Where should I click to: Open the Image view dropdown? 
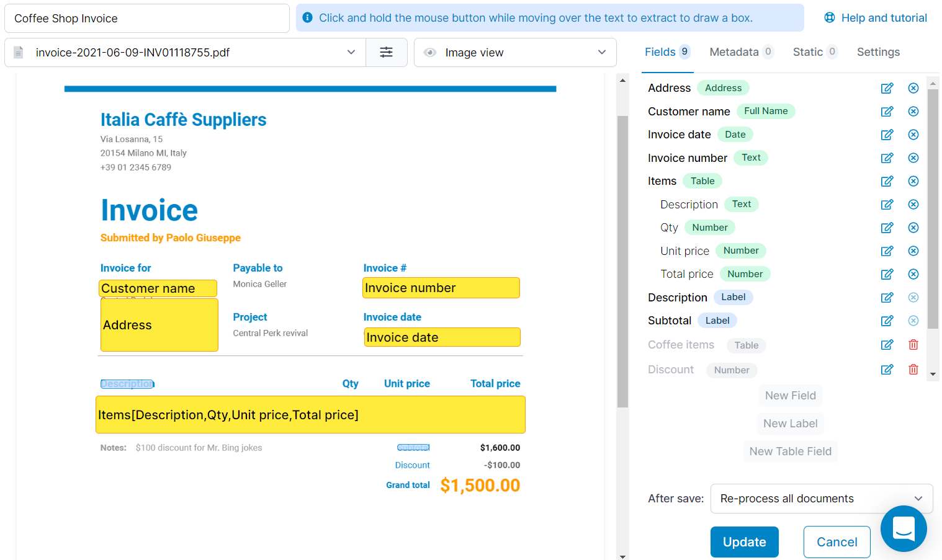[x=514, y=52]
